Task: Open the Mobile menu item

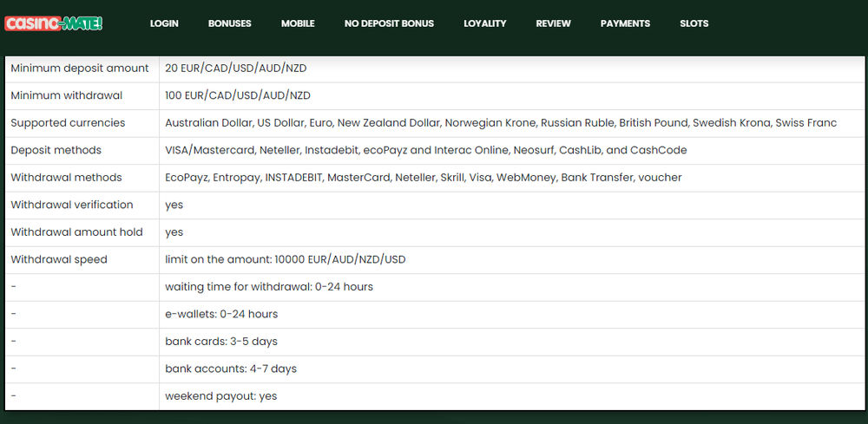Action: point(298,23)
